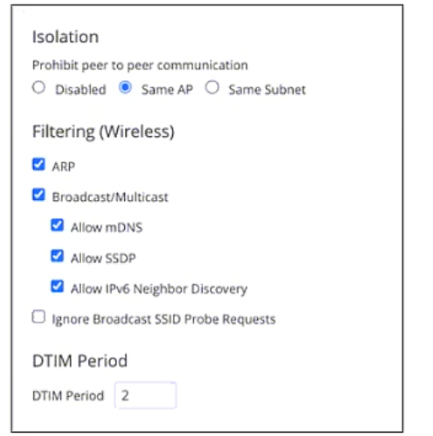Screen dimensions: 433x436
Task: Choose the Same AP radio option
Action: (125, 88)
